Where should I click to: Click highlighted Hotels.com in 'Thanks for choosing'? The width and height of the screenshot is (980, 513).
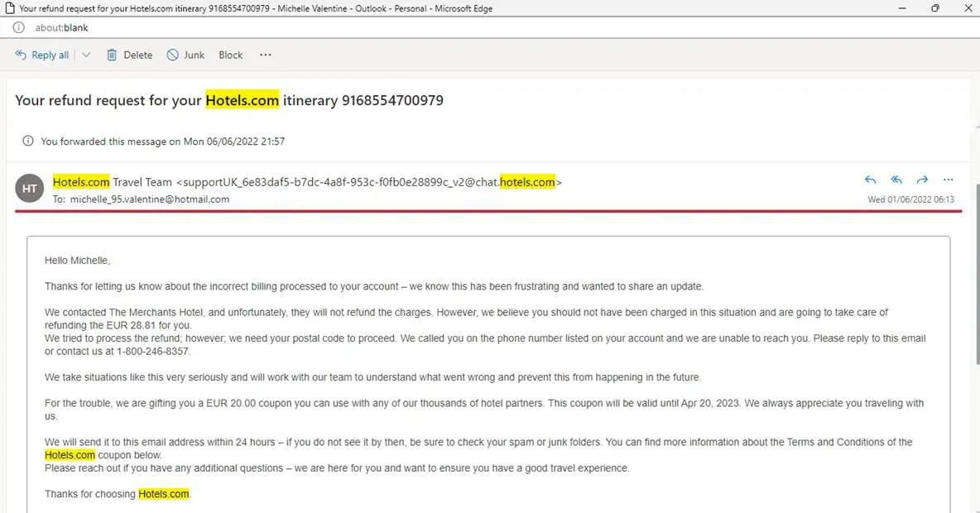click(163, 494)
